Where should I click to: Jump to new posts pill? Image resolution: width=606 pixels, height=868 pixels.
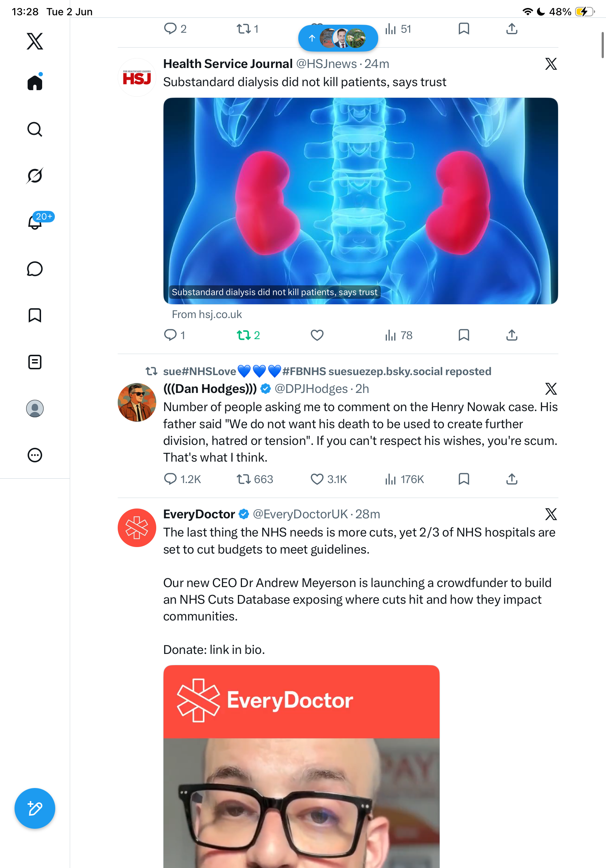[338, 38]
